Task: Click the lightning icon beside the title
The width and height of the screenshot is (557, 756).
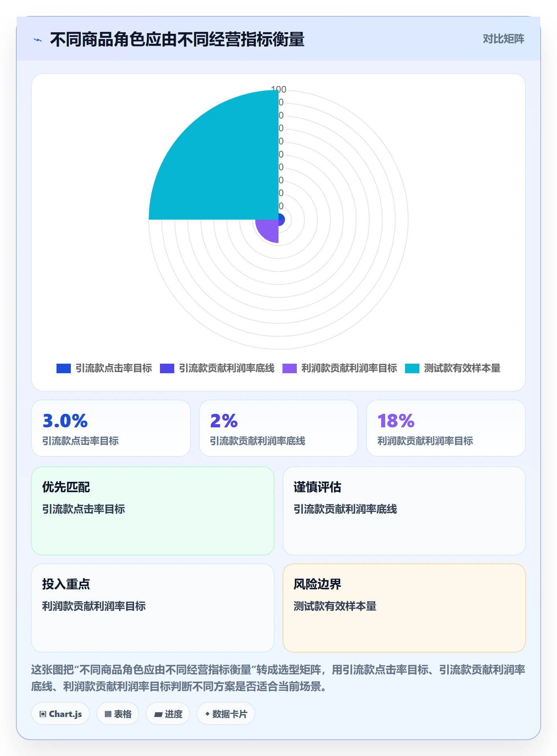Action: [38, 40]
